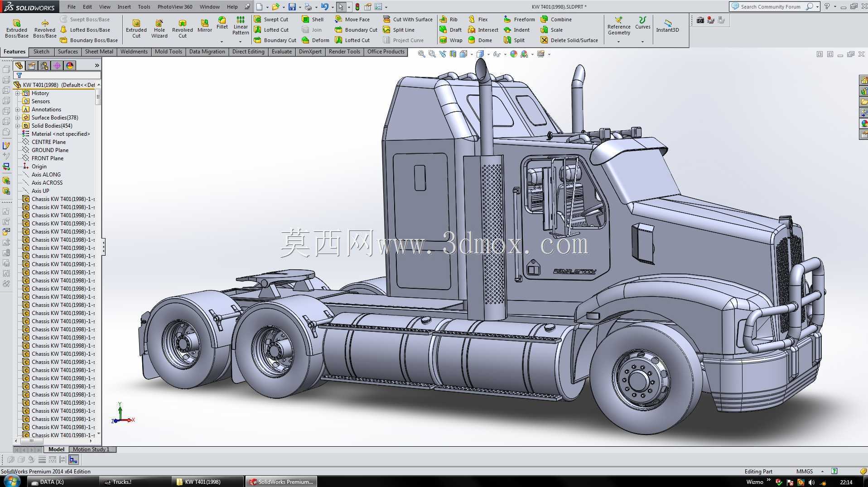Select the Shell tool
This screenshot has width=868, height=487.
313,19
